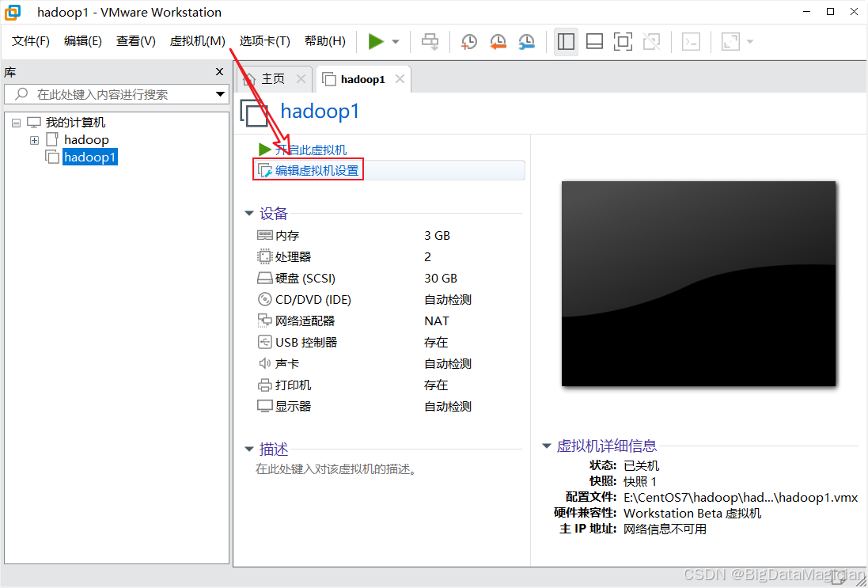Open the power options dropdown arrow
Image resolution: width=868 pixels, height=588 pixels.
click(396, 41)
